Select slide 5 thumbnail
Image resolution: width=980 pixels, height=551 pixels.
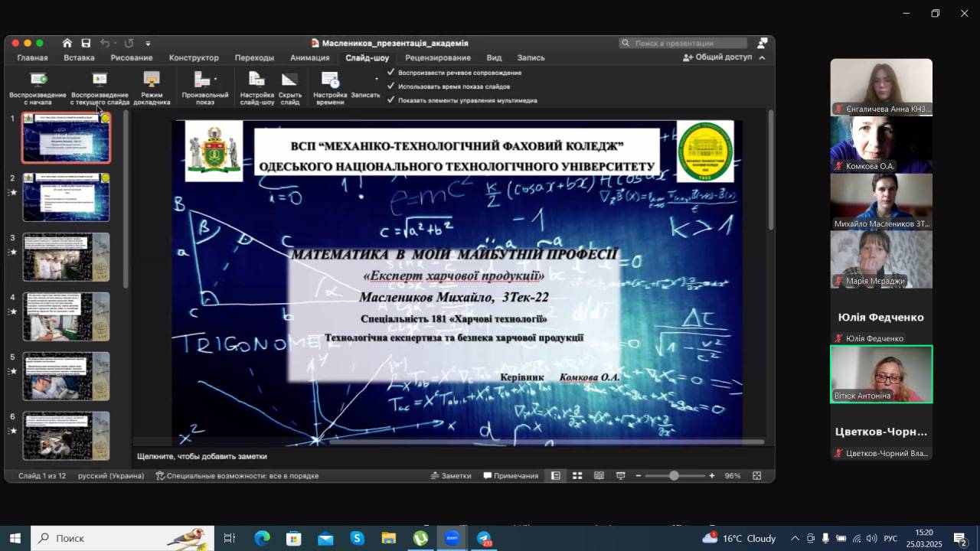coord(66,377)
